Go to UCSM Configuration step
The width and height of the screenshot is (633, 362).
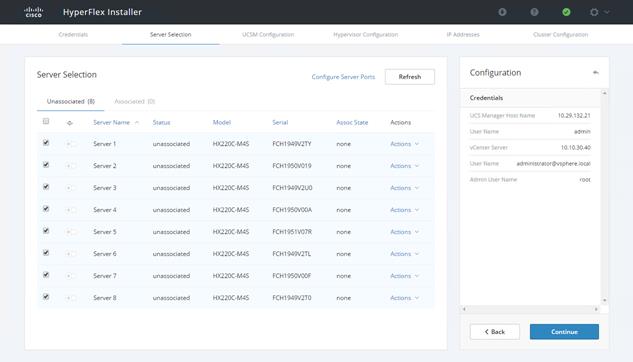[x=268, y=35]
